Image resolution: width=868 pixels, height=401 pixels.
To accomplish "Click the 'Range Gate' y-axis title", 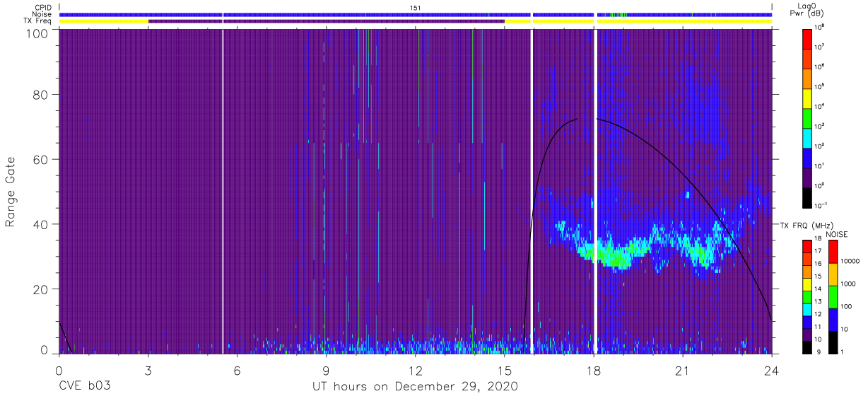I will coord(11,192).
